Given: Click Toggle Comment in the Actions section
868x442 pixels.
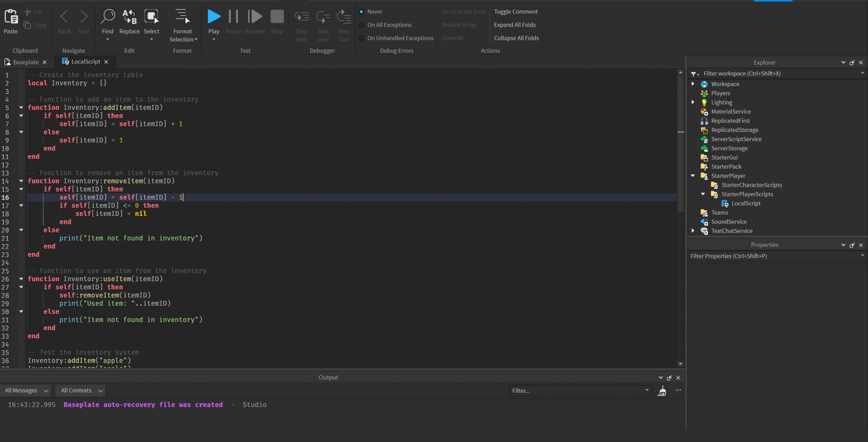Looking at the screenshot, I should pos(515,11).
